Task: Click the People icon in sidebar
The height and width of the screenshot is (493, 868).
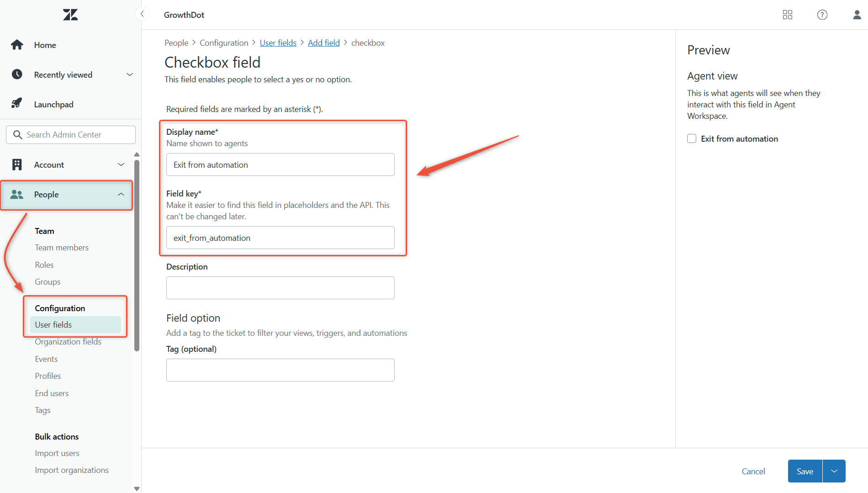Action: tap(17, 194)
